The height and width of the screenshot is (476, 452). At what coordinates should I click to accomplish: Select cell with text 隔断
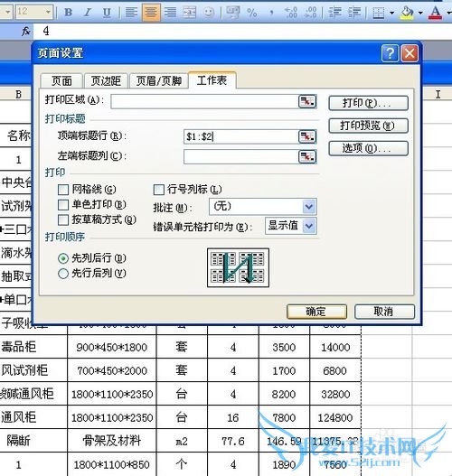33,441
